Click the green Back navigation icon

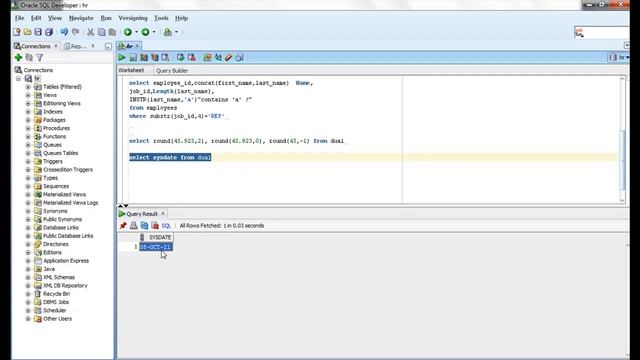(x=128, y=32)
